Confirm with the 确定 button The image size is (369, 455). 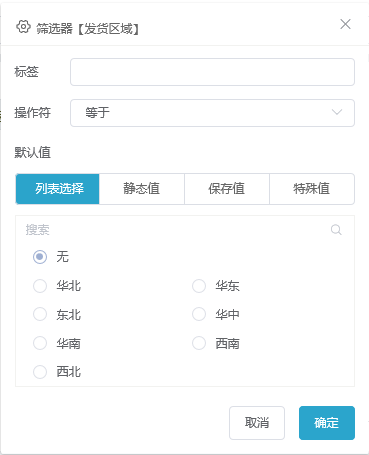[327, 423]
